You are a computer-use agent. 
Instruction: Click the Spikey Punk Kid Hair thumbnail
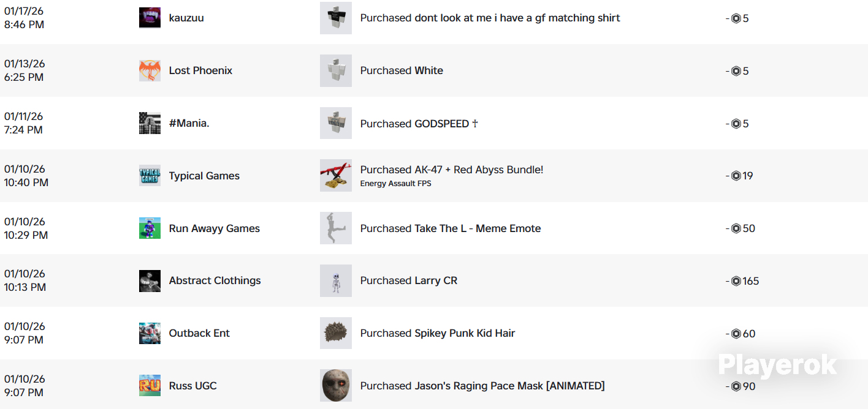click(x=336, y=333)
